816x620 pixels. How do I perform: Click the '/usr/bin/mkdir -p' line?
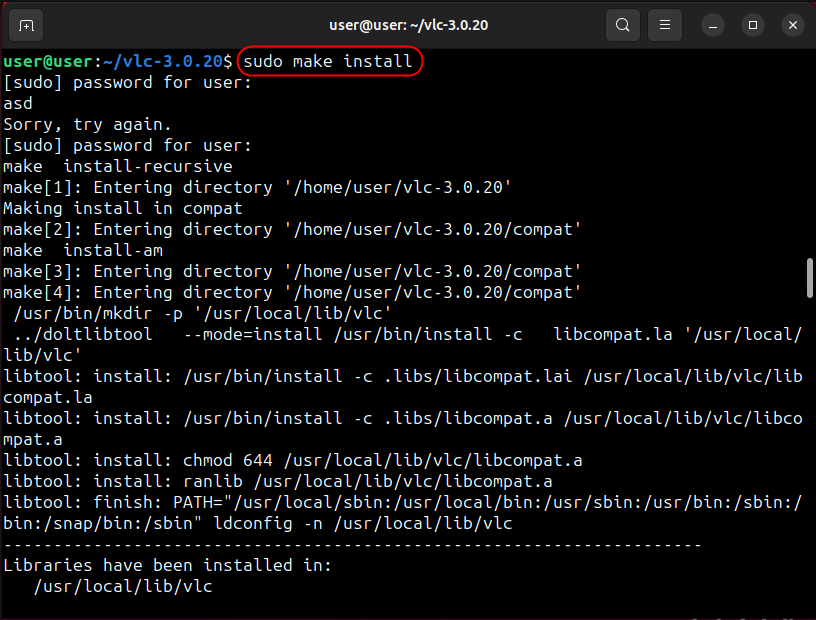click(x=202, y=313)
